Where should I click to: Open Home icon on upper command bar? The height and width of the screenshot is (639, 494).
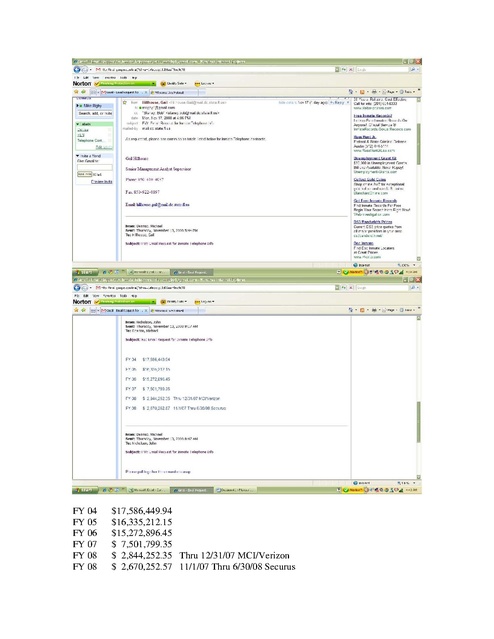(351, 92)
